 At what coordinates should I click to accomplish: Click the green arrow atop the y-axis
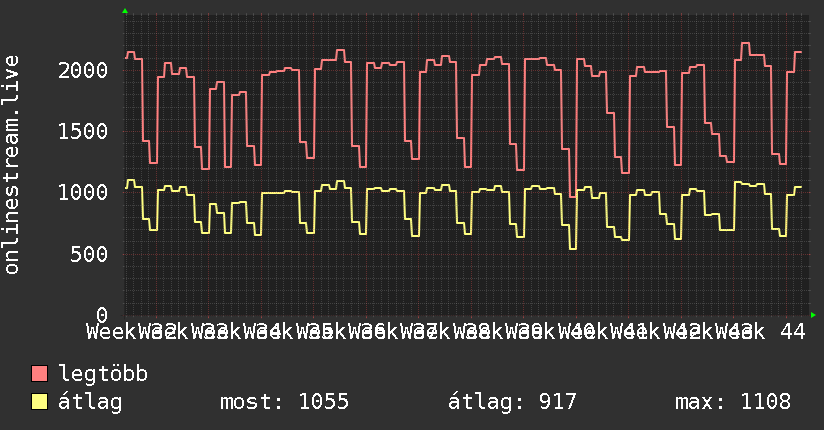125,11
